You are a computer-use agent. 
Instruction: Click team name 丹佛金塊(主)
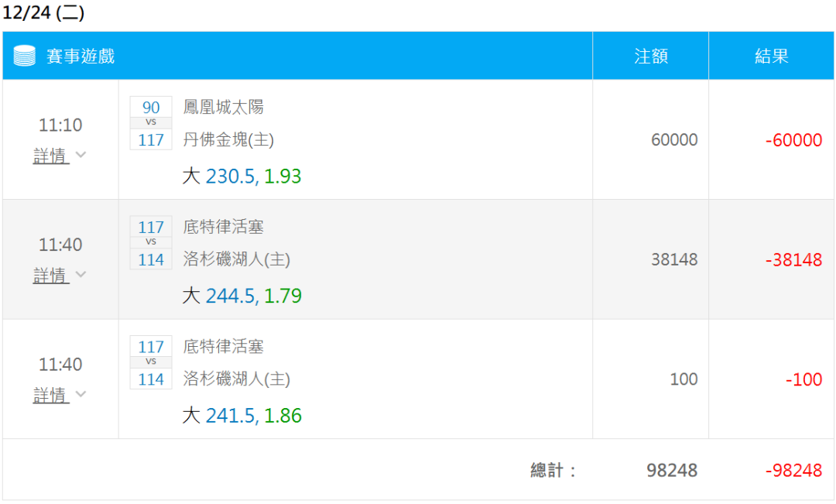[x=228, y=139]
